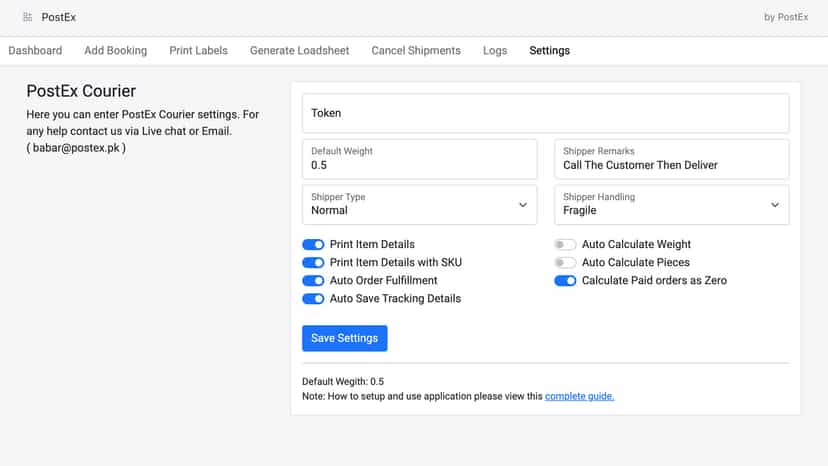Click the Shipper Handling chevron arrow

pos(775,205)
